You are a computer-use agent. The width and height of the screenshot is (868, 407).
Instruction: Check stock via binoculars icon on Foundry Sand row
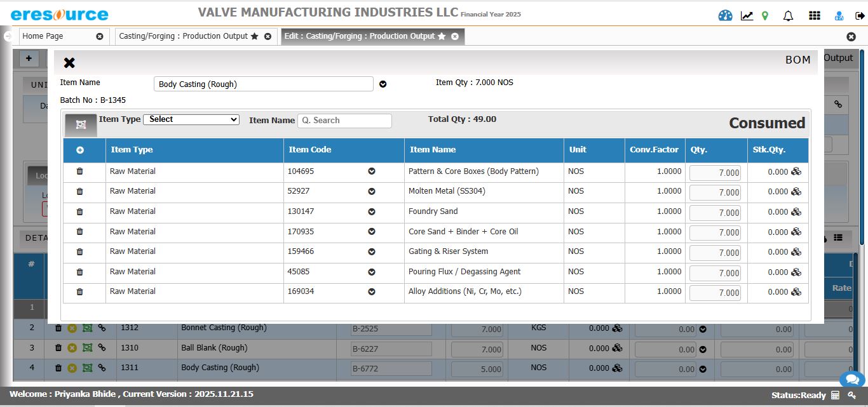pyautogui.click(x=796, y=212)
